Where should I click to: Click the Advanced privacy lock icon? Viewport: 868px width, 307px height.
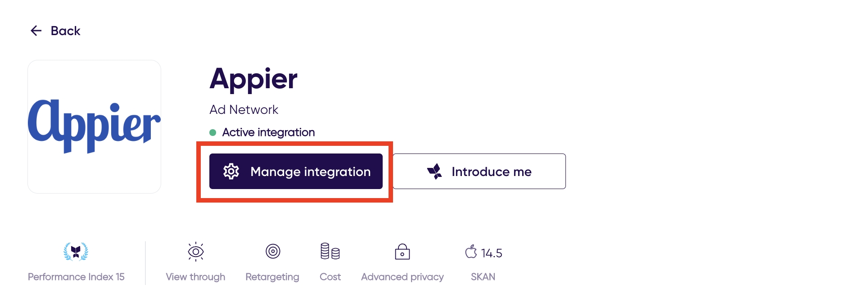point(402,252)
